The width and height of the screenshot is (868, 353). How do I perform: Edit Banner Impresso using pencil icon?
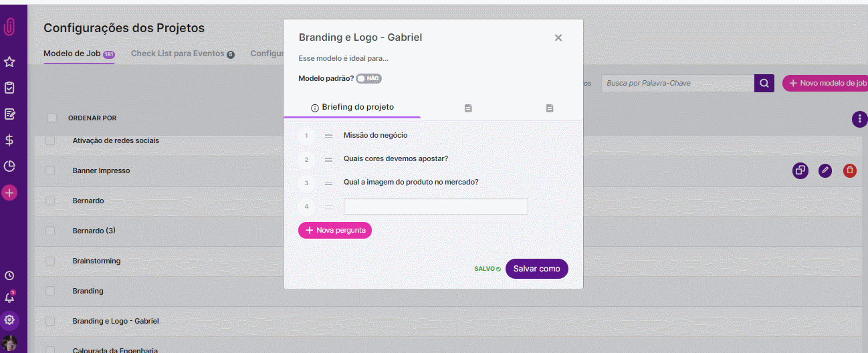click(825, 170)
